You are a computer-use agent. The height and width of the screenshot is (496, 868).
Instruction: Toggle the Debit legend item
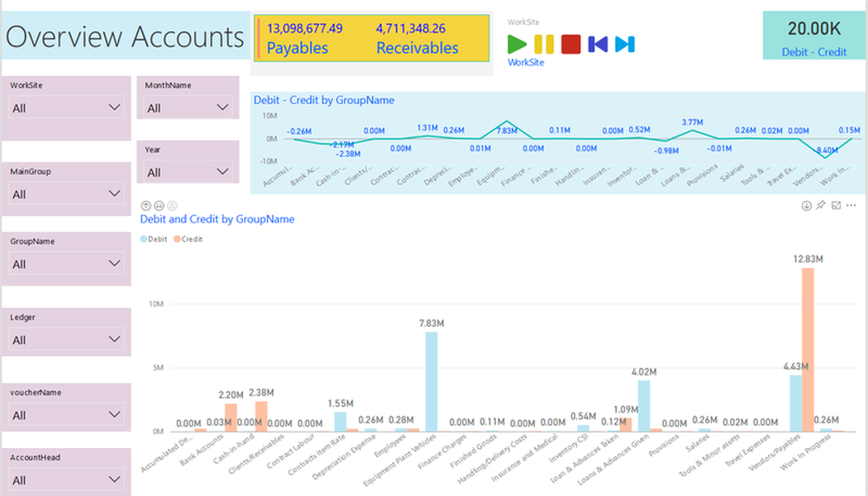[155, 239]
